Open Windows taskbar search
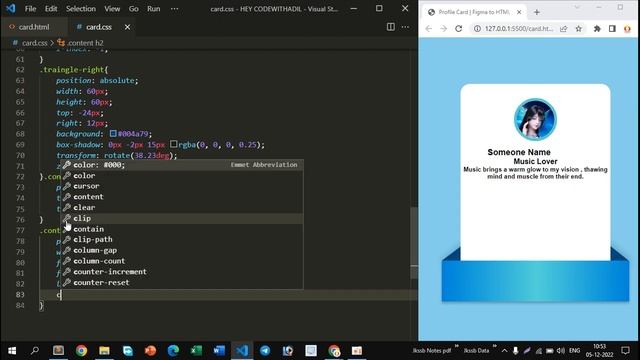The height and width of the screenshot is (360, 640). point(35,351)
